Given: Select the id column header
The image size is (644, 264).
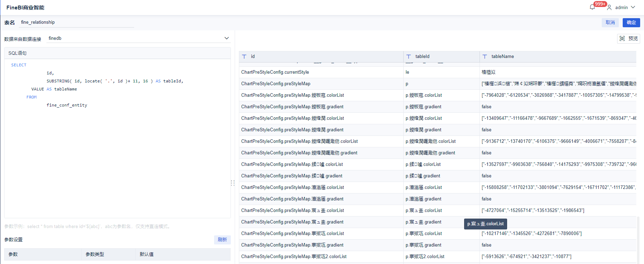Looking at the screenshot, I should pos(321,57).
